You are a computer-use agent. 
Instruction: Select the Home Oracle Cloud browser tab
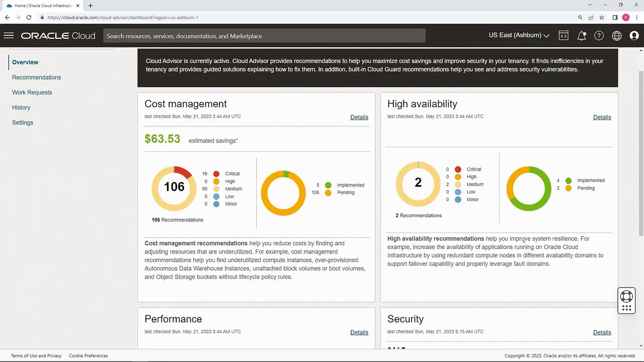coord(42,6)
